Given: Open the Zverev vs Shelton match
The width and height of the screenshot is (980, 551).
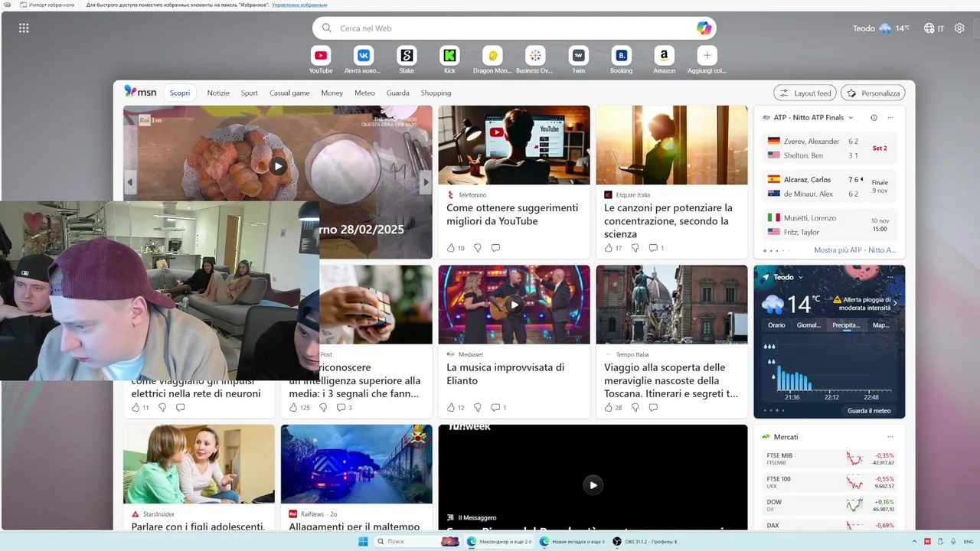Looking at the screenshot, I should pos(830,148).
